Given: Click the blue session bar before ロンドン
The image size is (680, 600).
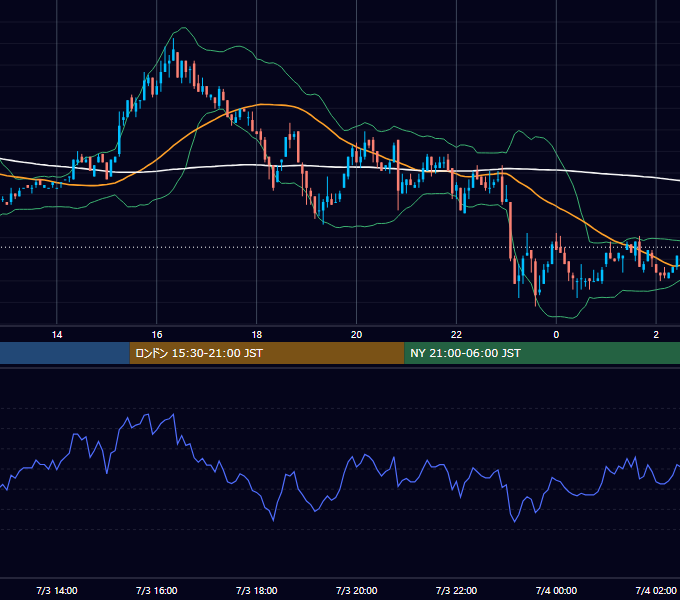Looking at the screenshot, I should [65, 353].
